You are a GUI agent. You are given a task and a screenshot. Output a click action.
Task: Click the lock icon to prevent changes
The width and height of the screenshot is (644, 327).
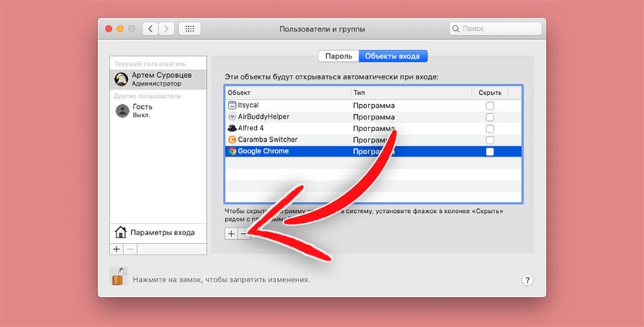click(118, 276)
